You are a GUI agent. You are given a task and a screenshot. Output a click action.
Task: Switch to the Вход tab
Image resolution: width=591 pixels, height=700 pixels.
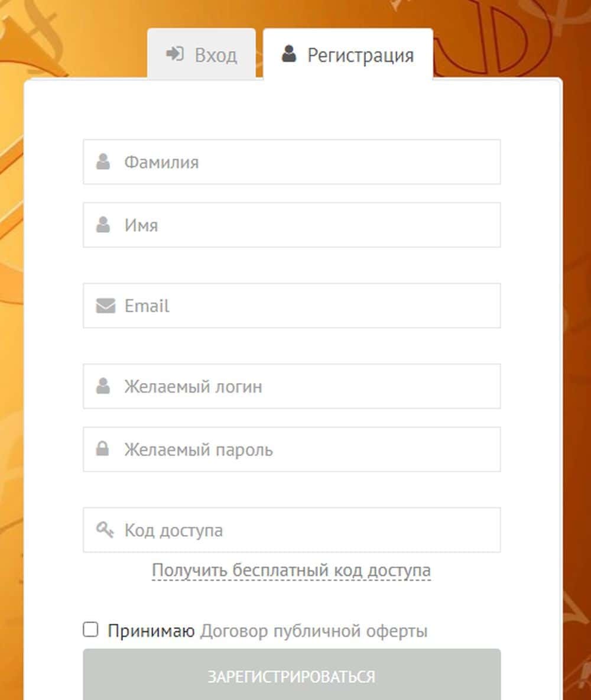(x=202, y=54)
